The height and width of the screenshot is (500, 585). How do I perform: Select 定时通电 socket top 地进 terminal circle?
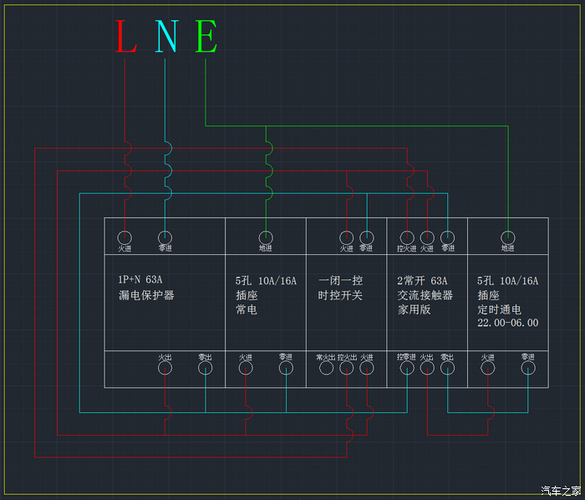[x=508, y=238]
